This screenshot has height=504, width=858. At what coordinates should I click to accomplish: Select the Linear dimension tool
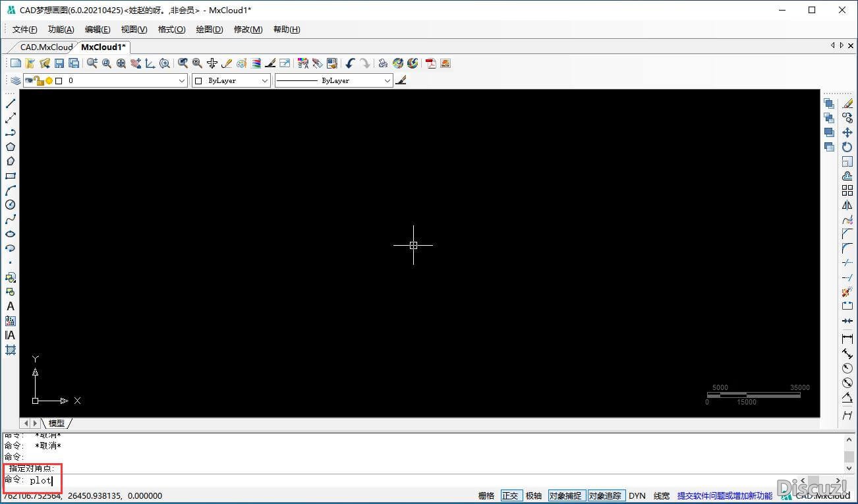[847, 339]
